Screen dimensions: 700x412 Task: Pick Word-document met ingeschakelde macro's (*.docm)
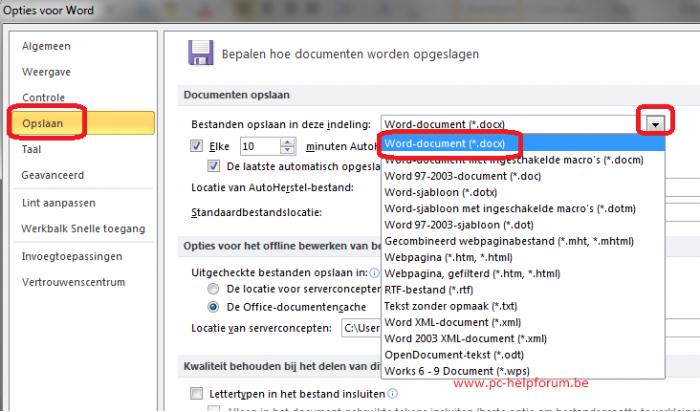pyautogui.click(x=523, y=160)
